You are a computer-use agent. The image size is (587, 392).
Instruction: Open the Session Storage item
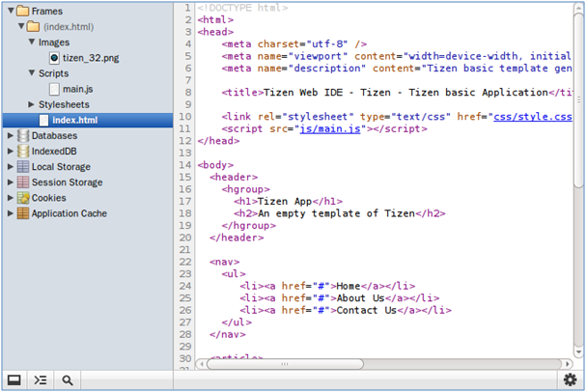[x=67, y=182]
